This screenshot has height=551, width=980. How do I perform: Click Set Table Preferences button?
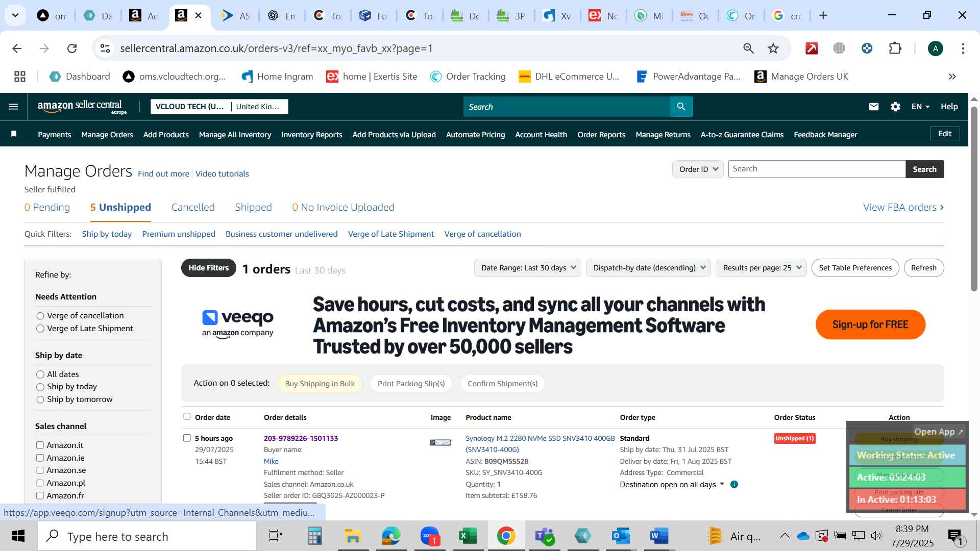click(855, 268)
